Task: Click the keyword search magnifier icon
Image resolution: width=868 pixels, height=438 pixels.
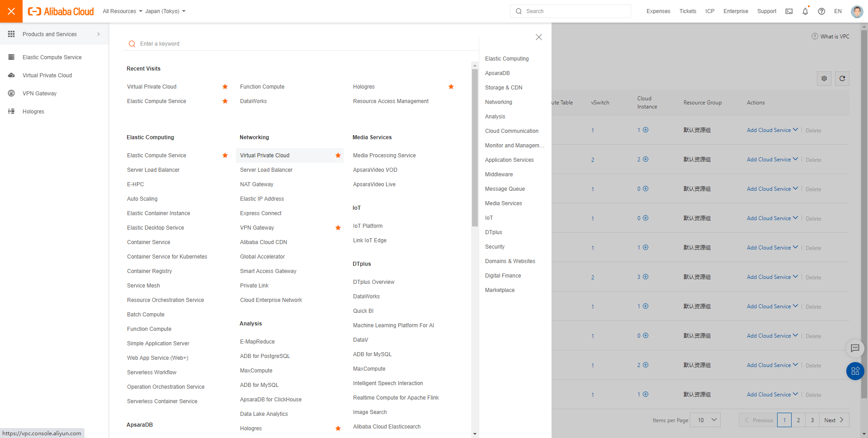Action: click(x=132, y=44)
